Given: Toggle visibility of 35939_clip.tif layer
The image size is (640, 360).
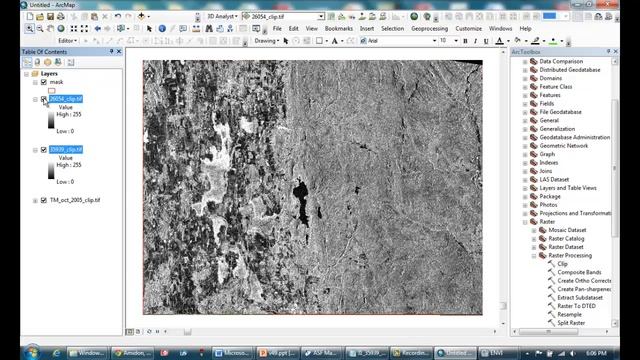Looking at the screenshot, I should (x=44, y=150).
